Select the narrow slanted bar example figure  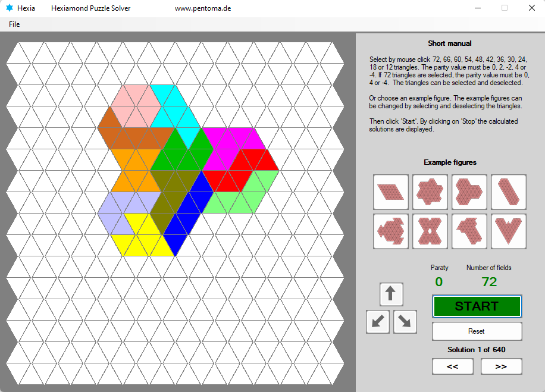click(x=509, y=192)
